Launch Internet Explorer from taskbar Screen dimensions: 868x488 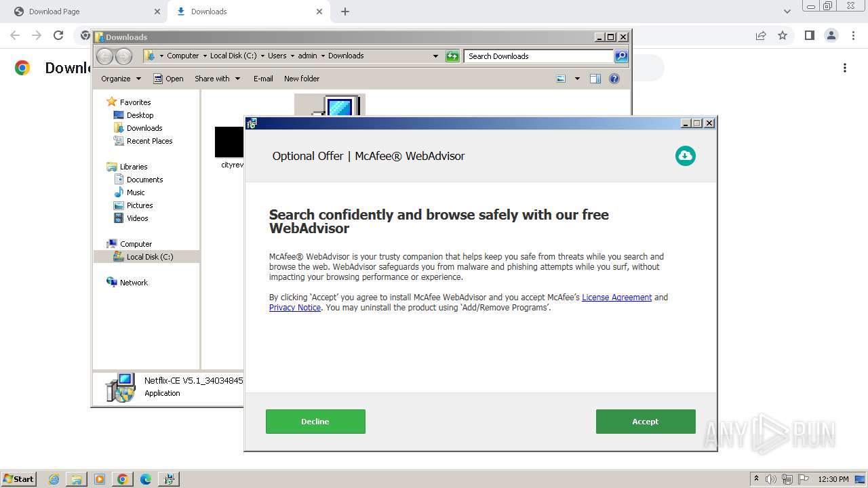54,479
